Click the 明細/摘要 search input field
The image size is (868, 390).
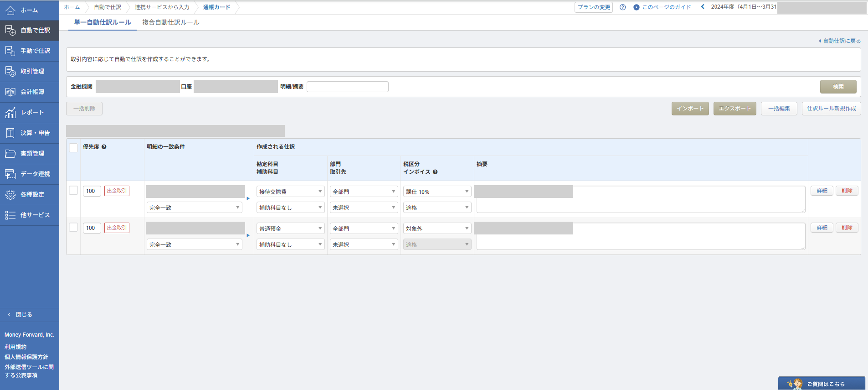point(348,87)
